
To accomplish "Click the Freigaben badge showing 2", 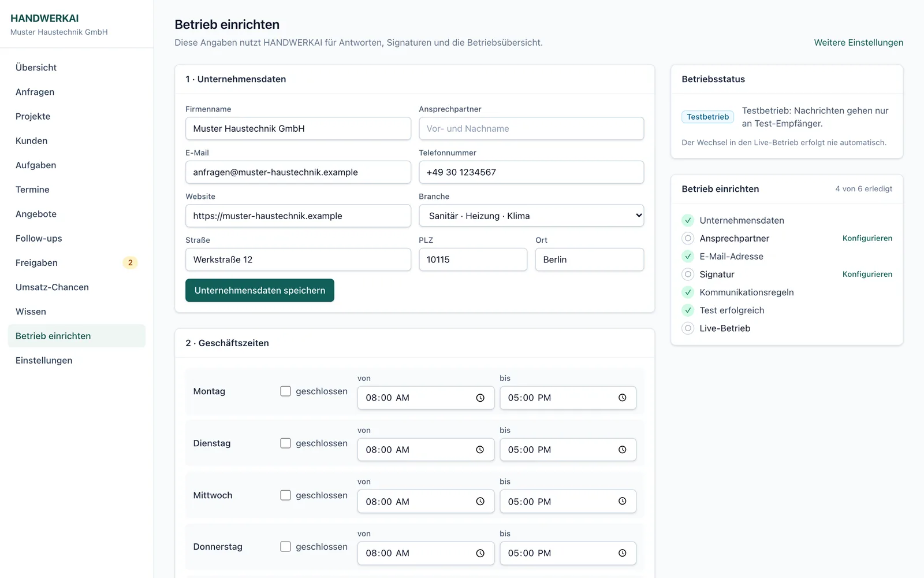I will point(130,262).
